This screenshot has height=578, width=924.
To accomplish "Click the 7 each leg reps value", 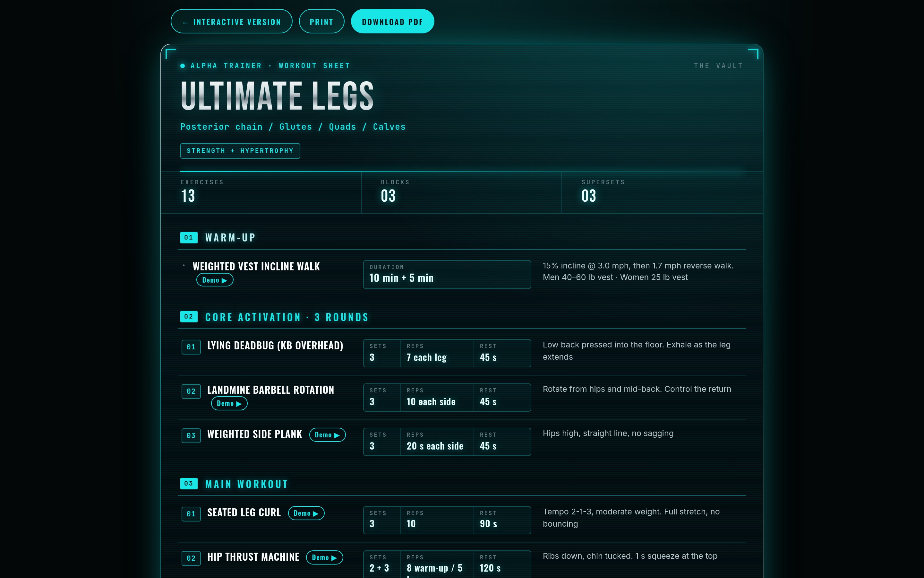I will (x=426, y=357).
